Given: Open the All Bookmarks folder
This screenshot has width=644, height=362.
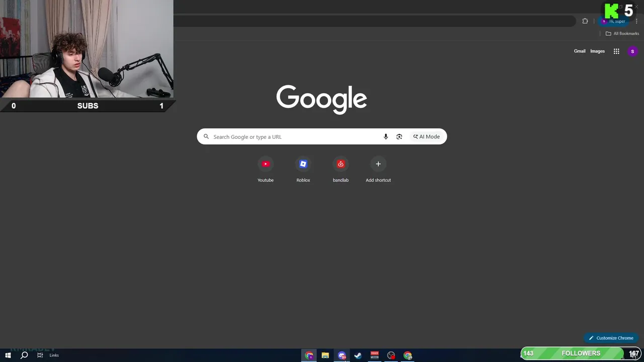Looking at the screenshot, I should pyautogui.click(x=622, y=34).
